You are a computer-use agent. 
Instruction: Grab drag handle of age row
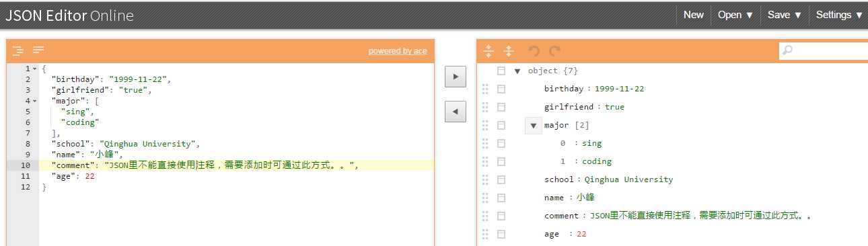coord(485,234)
